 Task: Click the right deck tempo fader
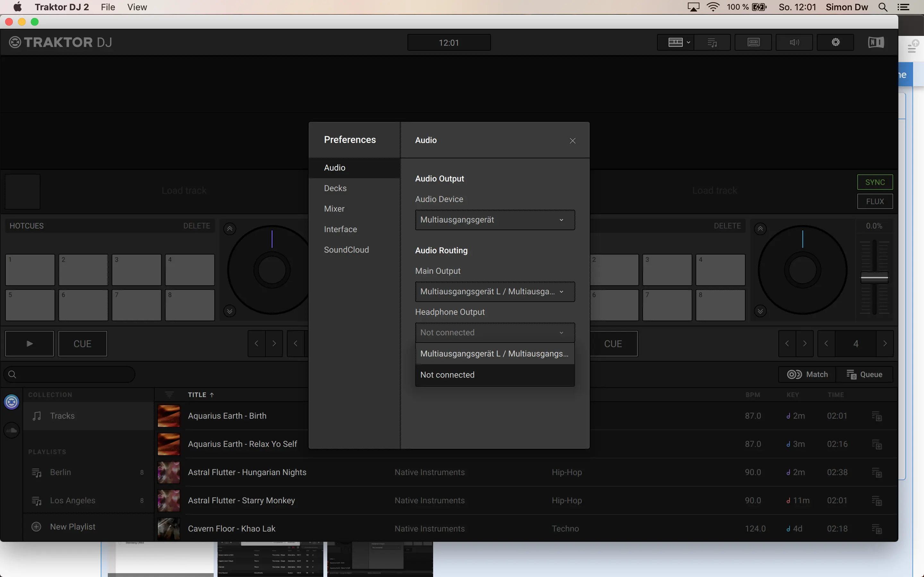874,278
